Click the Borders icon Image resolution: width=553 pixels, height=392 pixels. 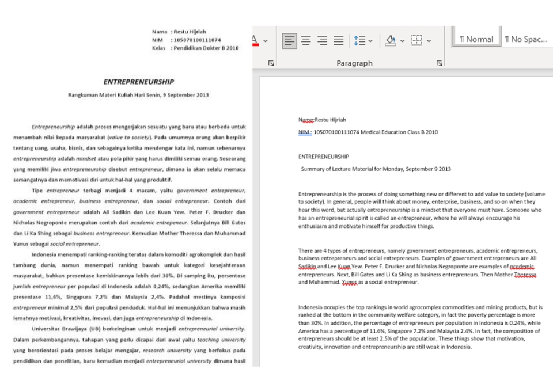pyautogui.click(x=416, y=40)
